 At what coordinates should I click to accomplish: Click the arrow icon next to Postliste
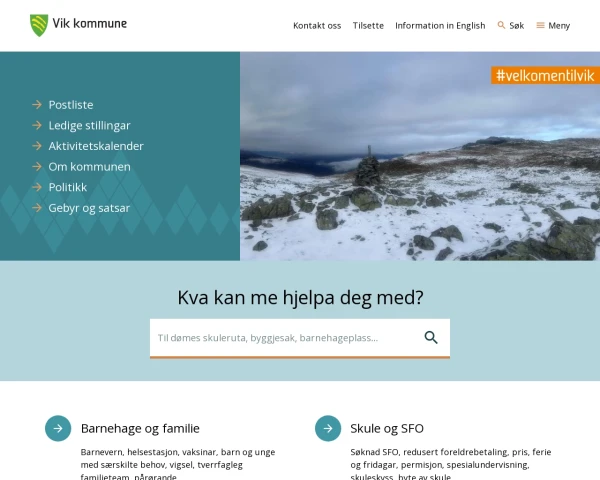pos(37,104)
